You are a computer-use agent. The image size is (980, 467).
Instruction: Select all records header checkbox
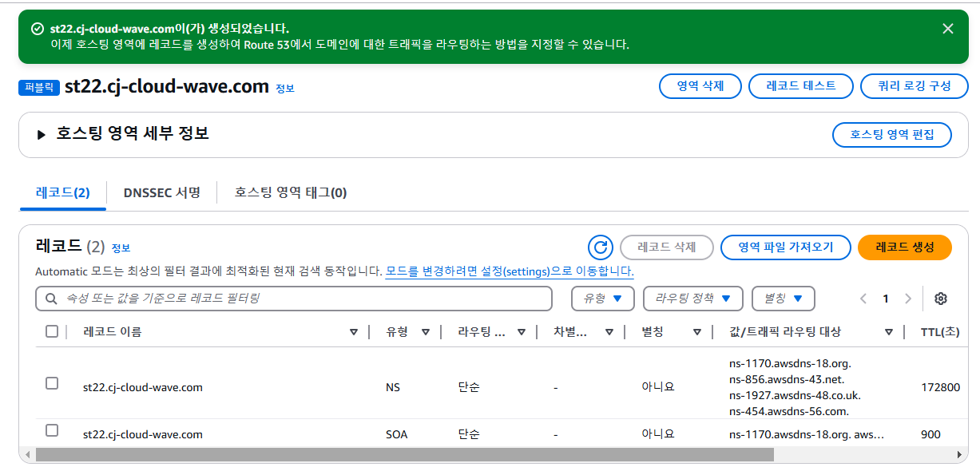[52, 331]
